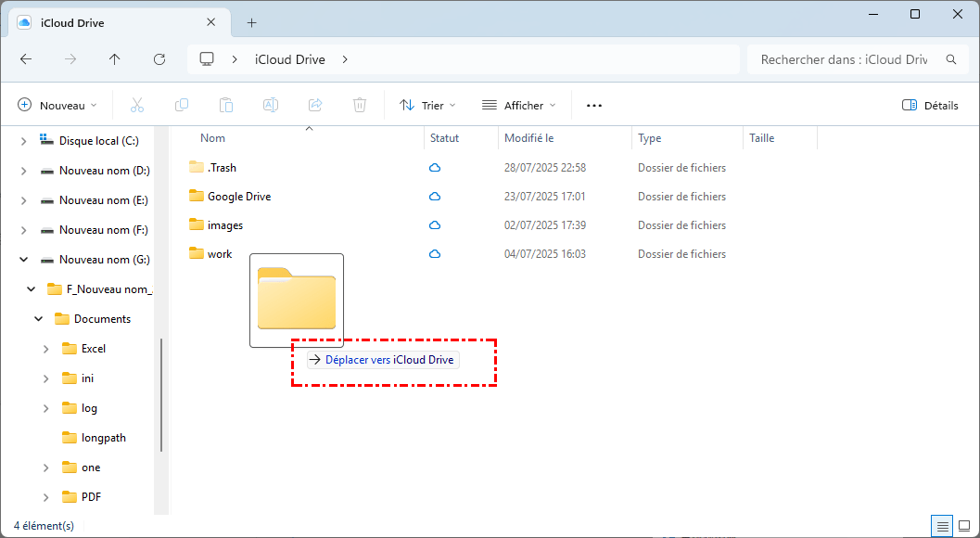This screenshot has height=538, width=980.
Task: Switch to details list view icon
Action: [x=943, y=526]
